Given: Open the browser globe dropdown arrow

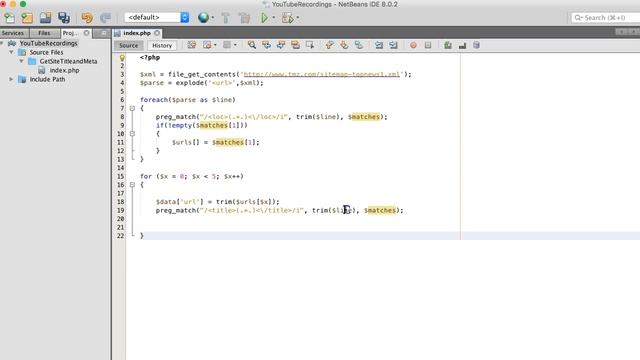Looking at the screenshot, I should (213, 18).
